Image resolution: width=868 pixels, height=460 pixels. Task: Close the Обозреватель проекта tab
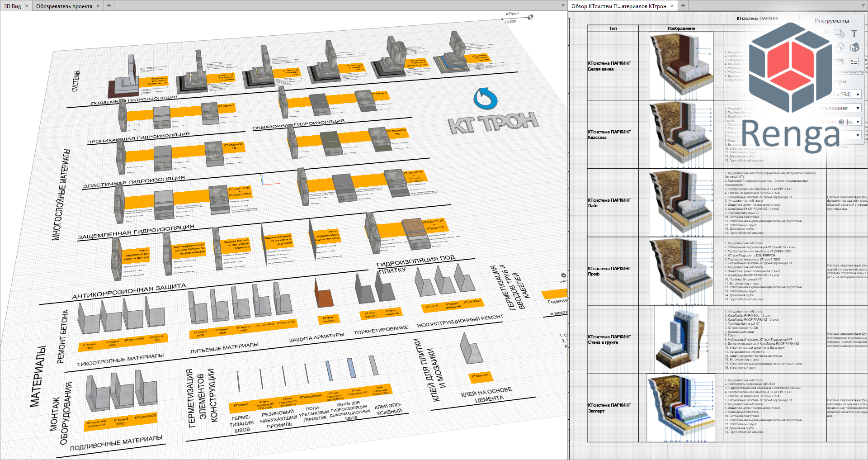(98, 6)
